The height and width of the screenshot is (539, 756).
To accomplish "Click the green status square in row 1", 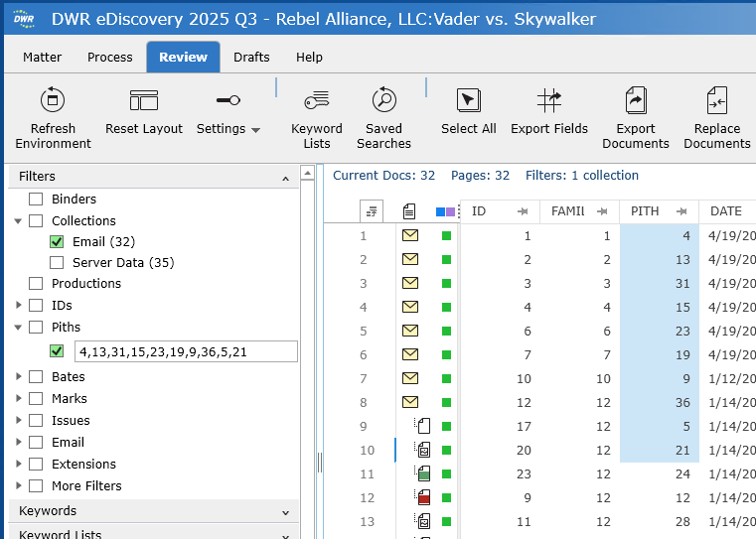I will tap(446, 236).
